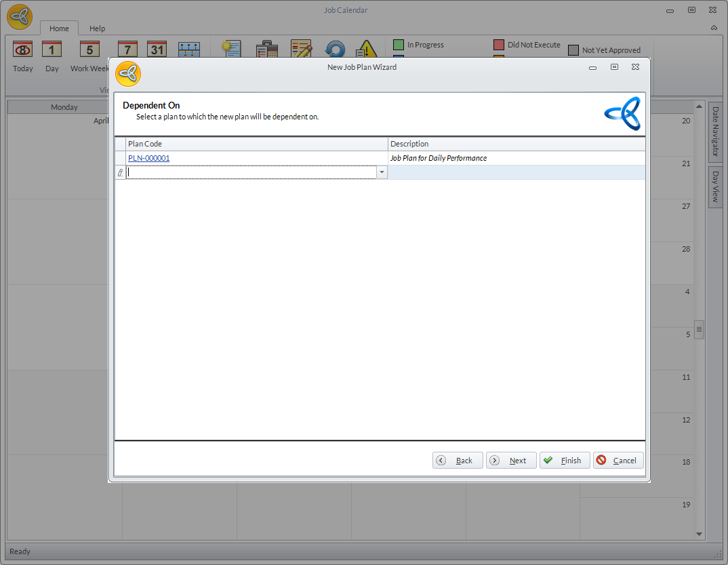Click the warning triangle ribbon icon
The width and height of the screenshot is (728, 565).
tap(366, 50)
